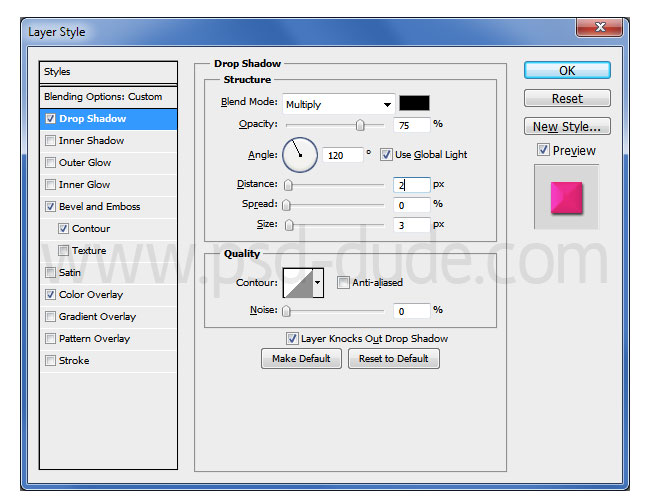Open the Stroke settings label
The image size is (650, 504).
tap(74, 361)
